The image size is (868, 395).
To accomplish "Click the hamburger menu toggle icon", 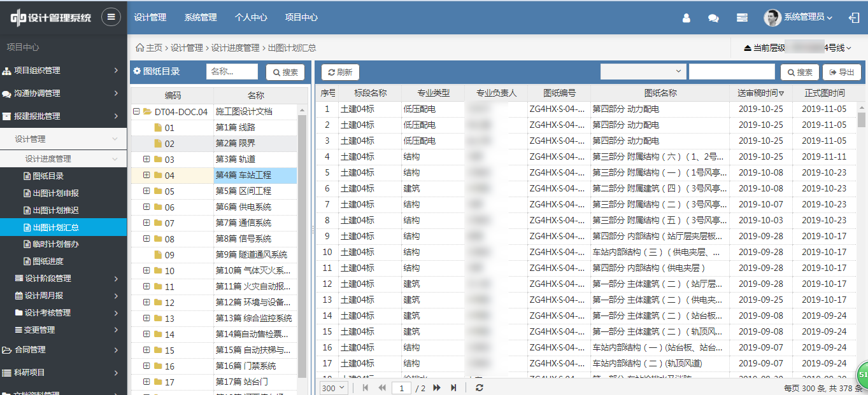I will coord(111,17).
